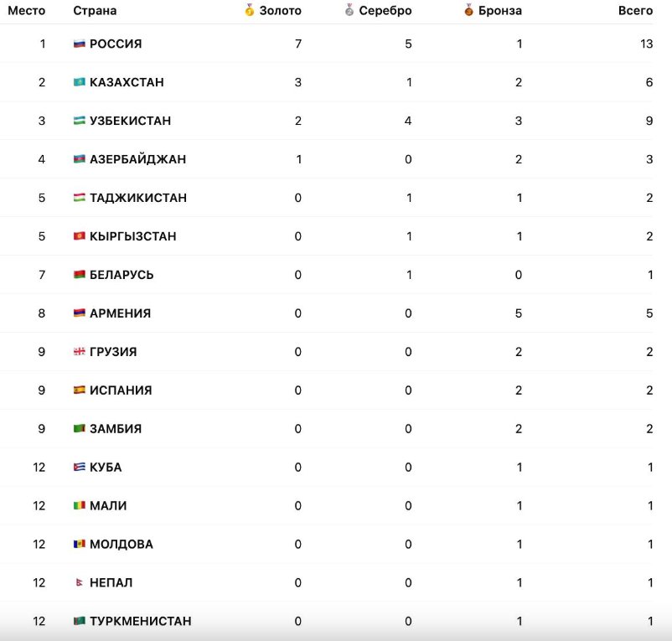672x641 pixels.
Task: Click the Georgia flag icon
Action: click(x=80, y=352)
